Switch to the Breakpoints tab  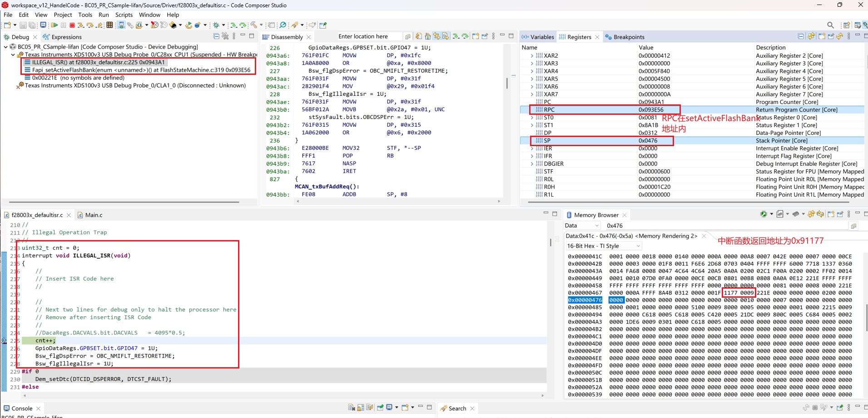pyautogui.click(x=625, y=37)
